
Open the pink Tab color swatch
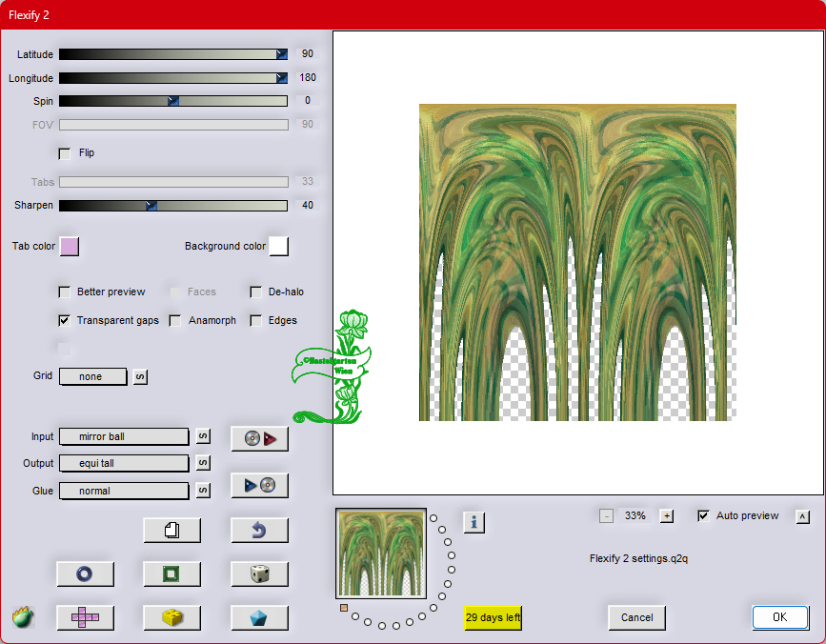(70, 247)
